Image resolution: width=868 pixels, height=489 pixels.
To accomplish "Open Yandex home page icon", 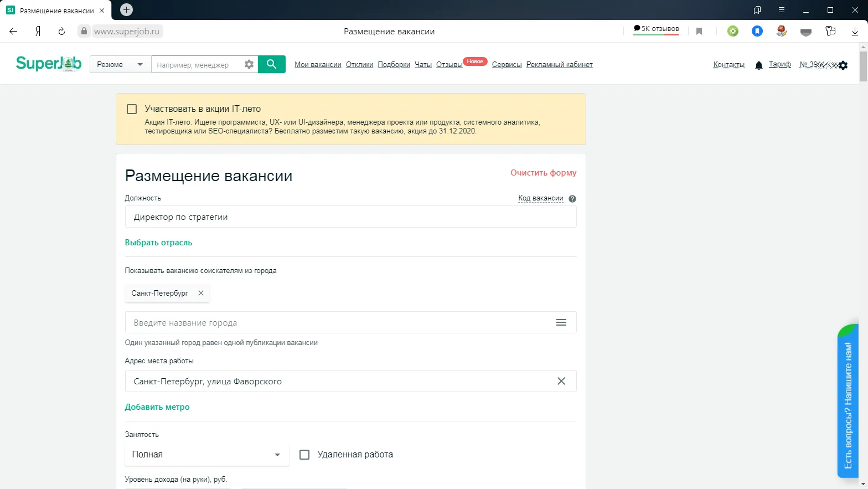I will point(38,32).
